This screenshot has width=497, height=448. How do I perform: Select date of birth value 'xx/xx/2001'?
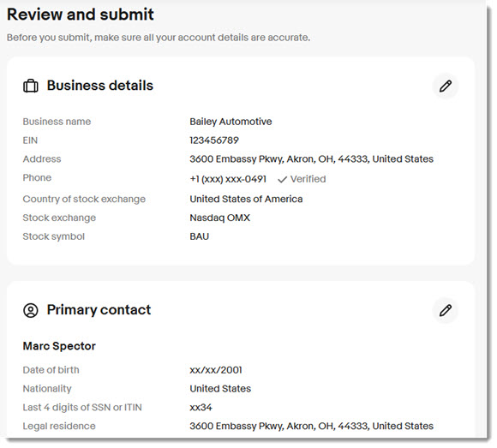[216, 370]
